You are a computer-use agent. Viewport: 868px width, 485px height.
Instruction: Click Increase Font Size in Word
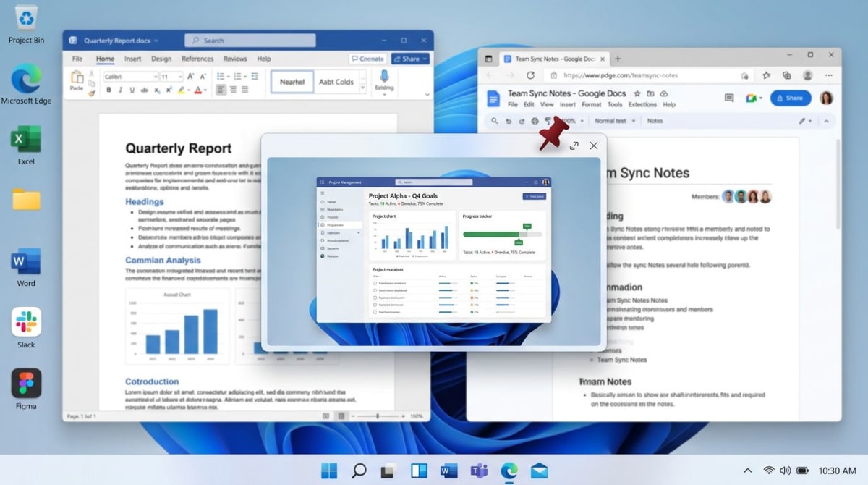pyautogui.click(x=191, y=76)
